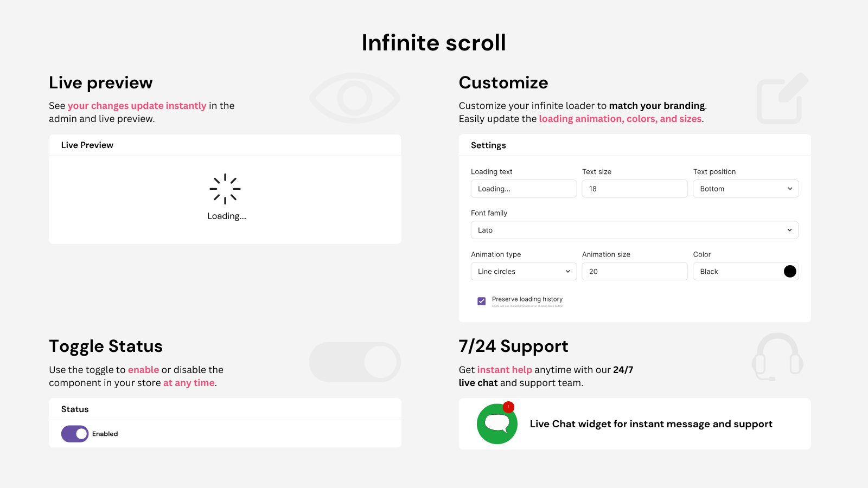Click the Loading text input field
Viewport: 868px width, 488px height.
(x=524, y=189)
